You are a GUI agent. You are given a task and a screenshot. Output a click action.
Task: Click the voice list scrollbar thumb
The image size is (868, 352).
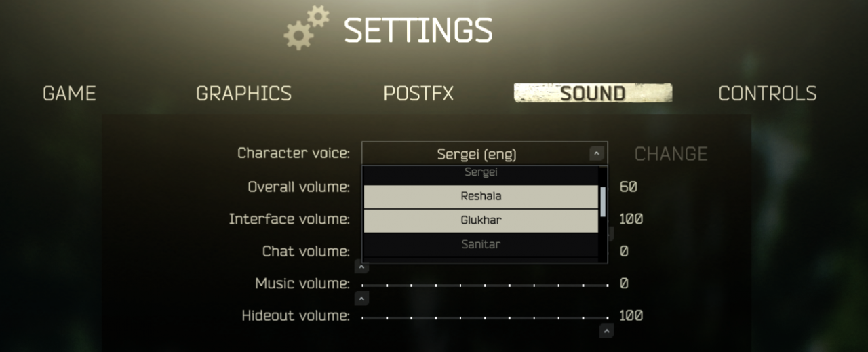[603, 201]
